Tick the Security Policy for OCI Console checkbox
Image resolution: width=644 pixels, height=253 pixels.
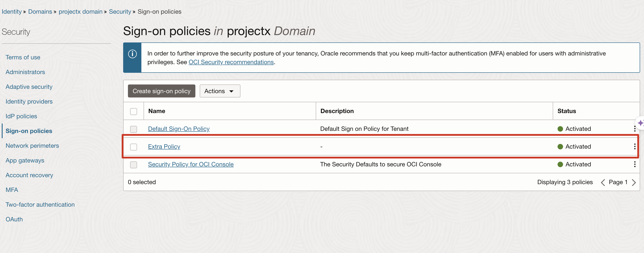tap(134, 165)
